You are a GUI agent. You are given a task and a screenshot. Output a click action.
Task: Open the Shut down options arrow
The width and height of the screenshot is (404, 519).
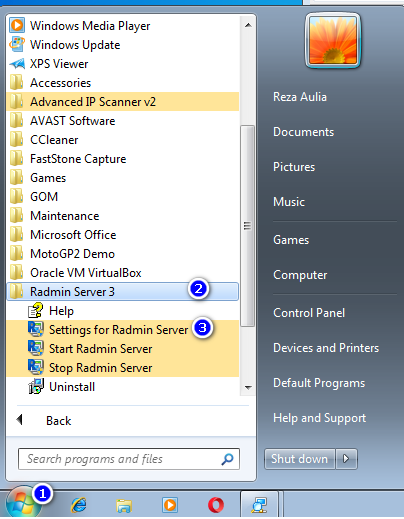click(x=346, y=459)
